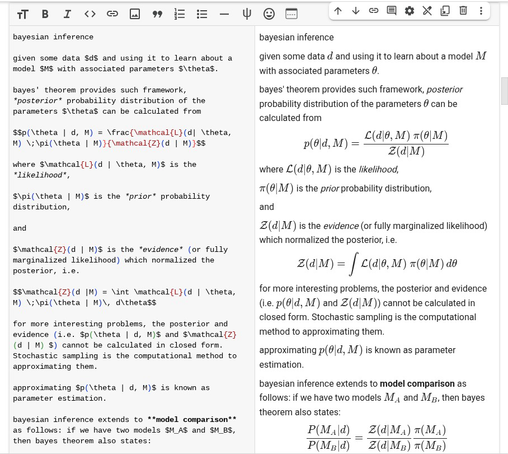Insert an image into the text cell
Image resolution: width=508 pixels, height=454 pixels.
(x=135, y=14)
